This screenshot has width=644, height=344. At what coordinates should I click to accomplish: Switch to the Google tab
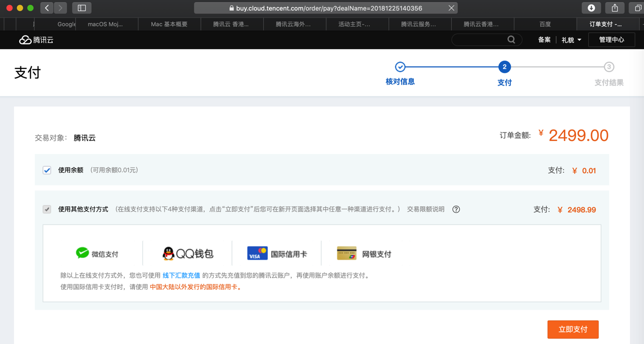pyautogui.click(x=55, y=24)
